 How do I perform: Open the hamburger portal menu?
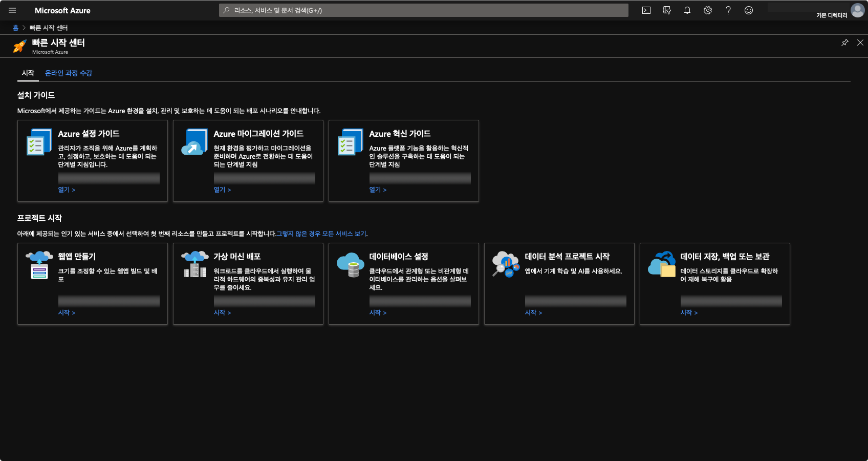click(x=12, y=10)
